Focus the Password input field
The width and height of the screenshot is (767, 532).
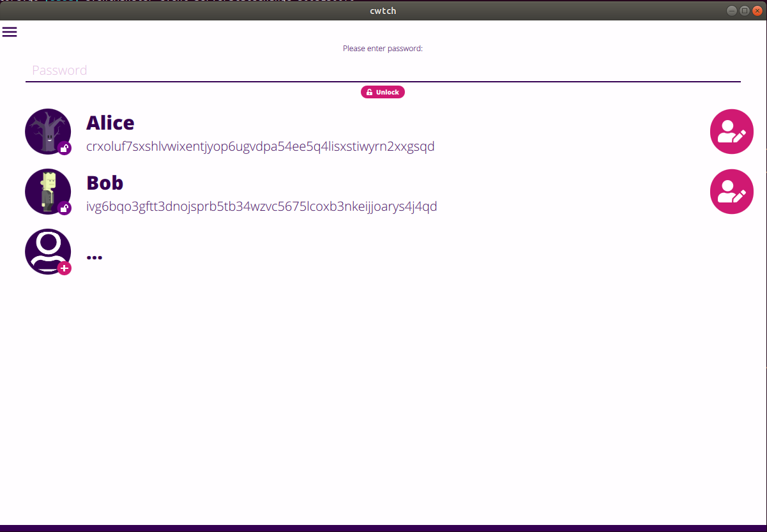tap(383, 70)
